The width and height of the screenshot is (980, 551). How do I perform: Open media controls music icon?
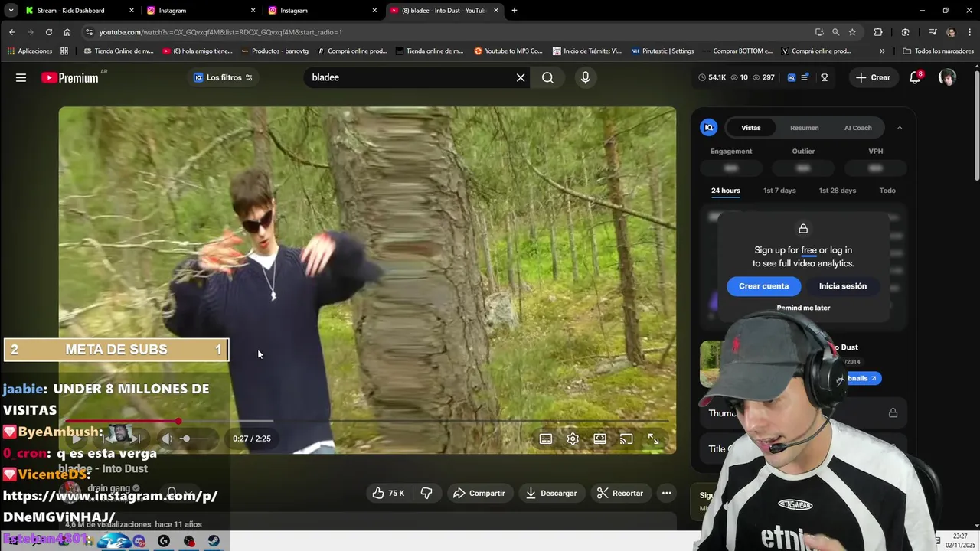(x=933, y=32)
